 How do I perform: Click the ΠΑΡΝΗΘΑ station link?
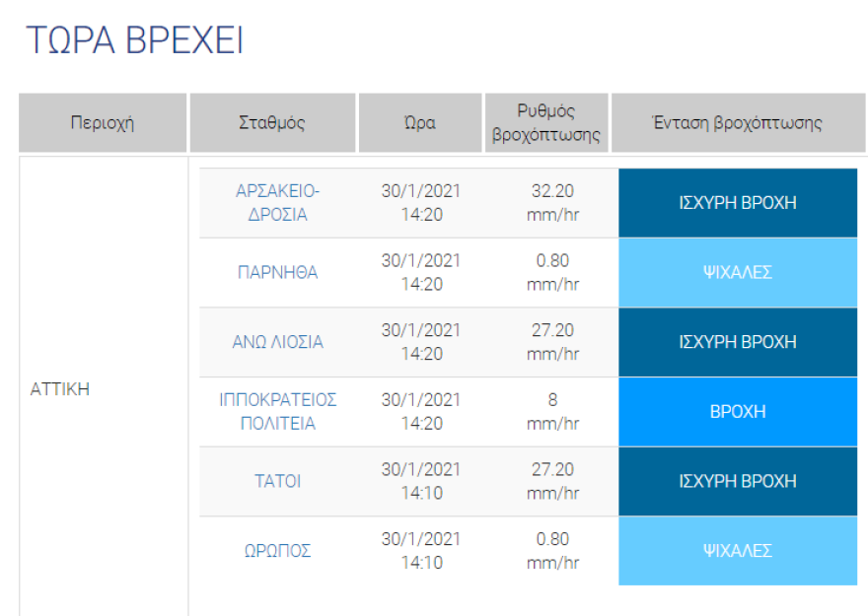277,273
